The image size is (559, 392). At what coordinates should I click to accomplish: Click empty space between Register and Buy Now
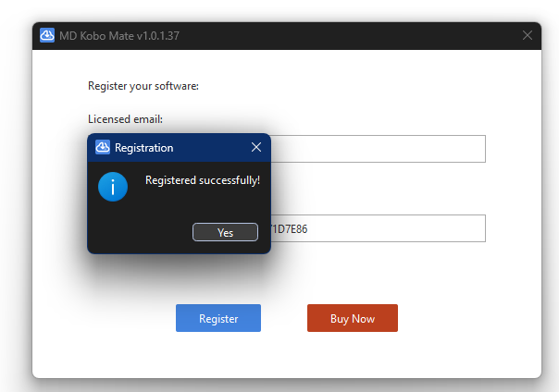tap(284, 318)
